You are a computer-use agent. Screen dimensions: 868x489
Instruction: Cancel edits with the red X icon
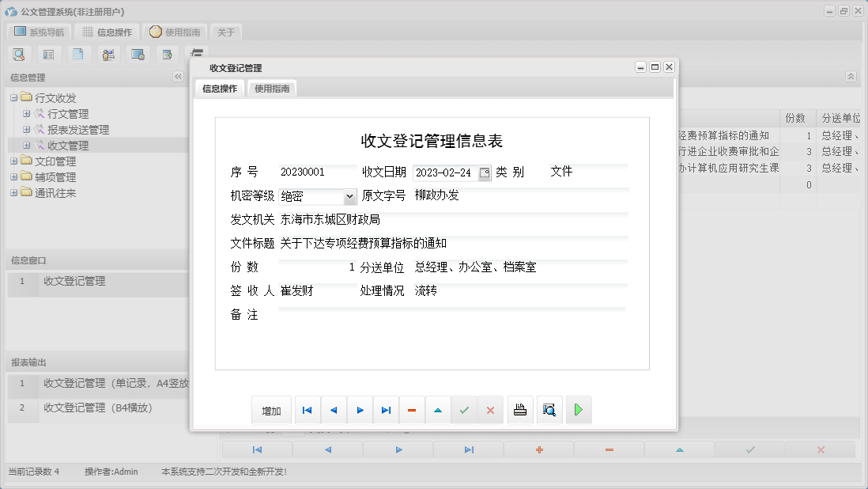490,410
